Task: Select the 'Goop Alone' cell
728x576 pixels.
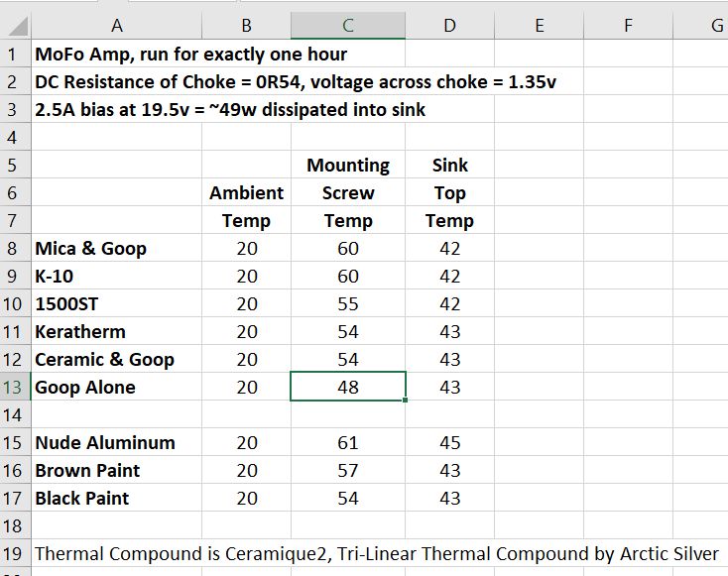Action: click(x=116, y=387)
